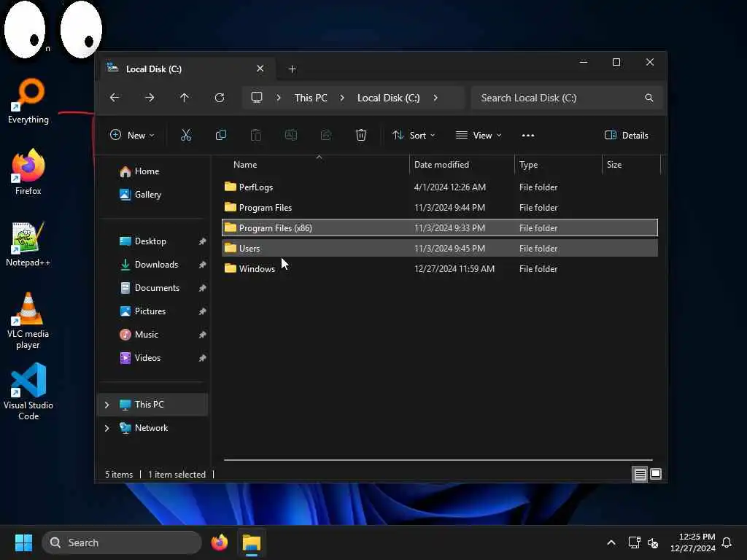Click chevron before This PC breadcrumb

[x=279, y=98]
